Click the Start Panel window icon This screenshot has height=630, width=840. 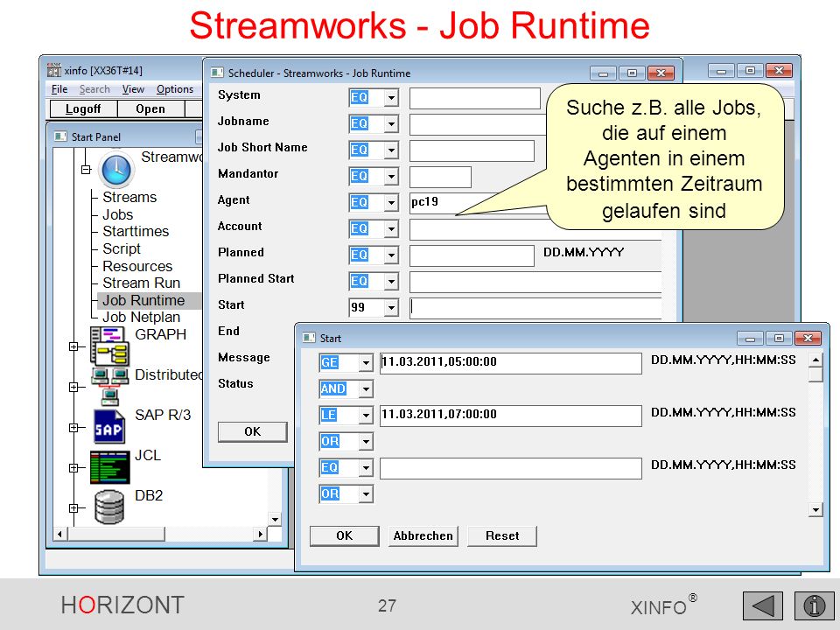[60, 136]
